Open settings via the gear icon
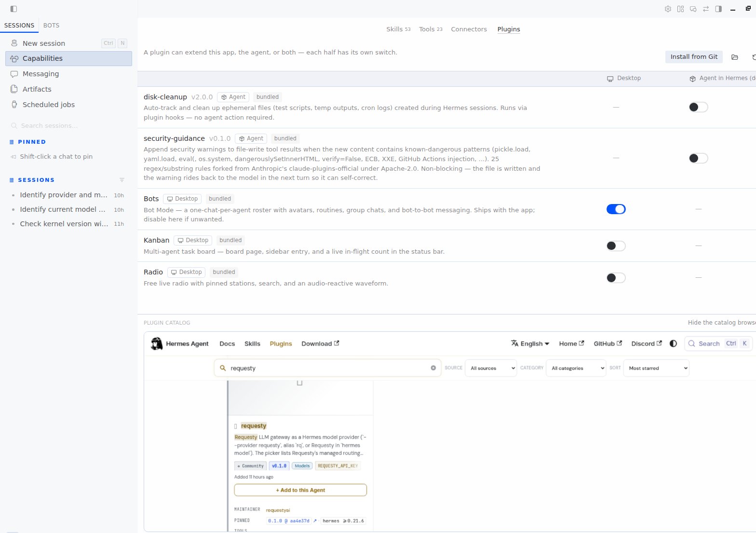 pyautogui.click(x=668, y=9)
